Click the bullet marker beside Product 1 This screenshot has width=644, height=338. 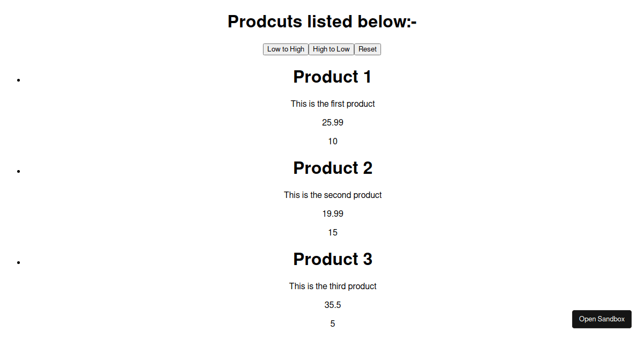click(19, 80)
